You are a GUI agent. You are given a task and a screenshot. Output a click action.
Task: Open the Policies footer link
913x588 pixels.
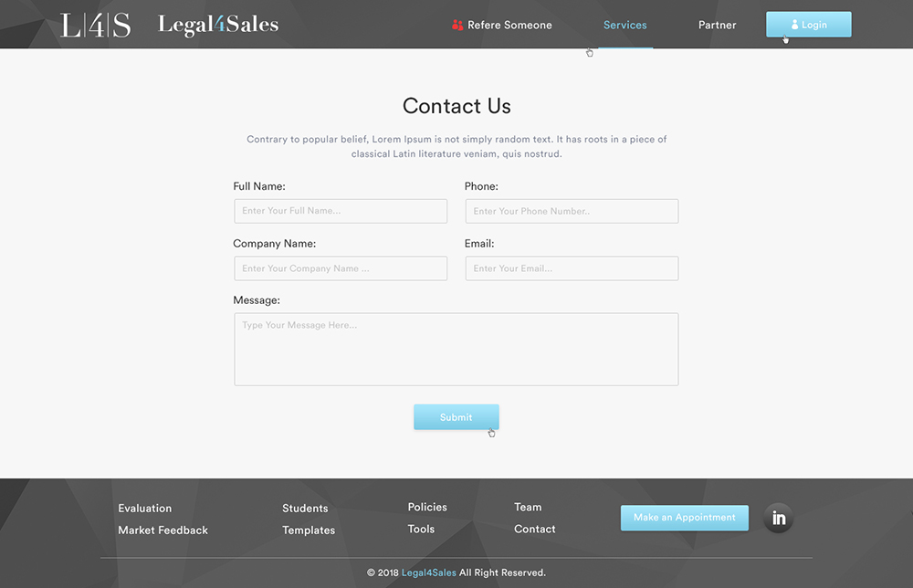tap(427, 507)
